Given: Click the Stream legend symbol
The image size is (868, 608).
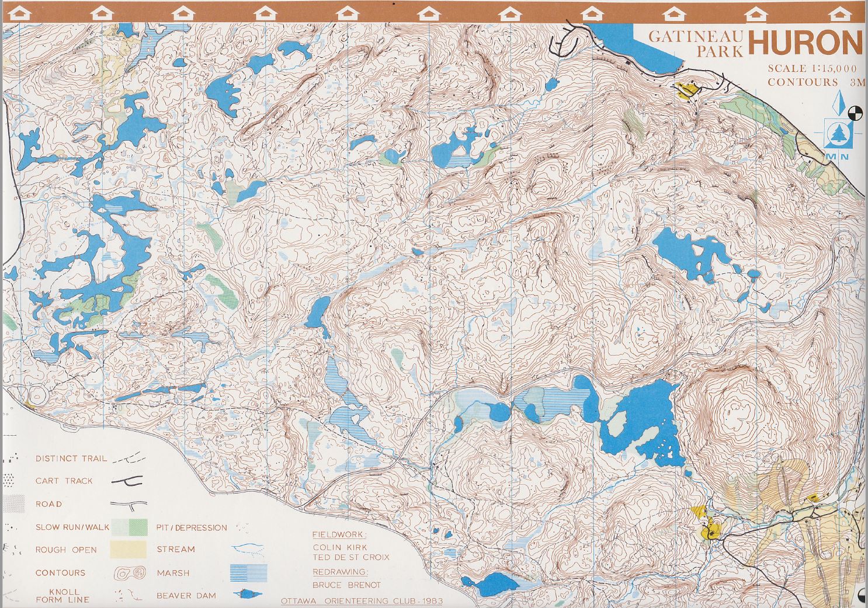Looking at the screenshot, I should [248, 550].
